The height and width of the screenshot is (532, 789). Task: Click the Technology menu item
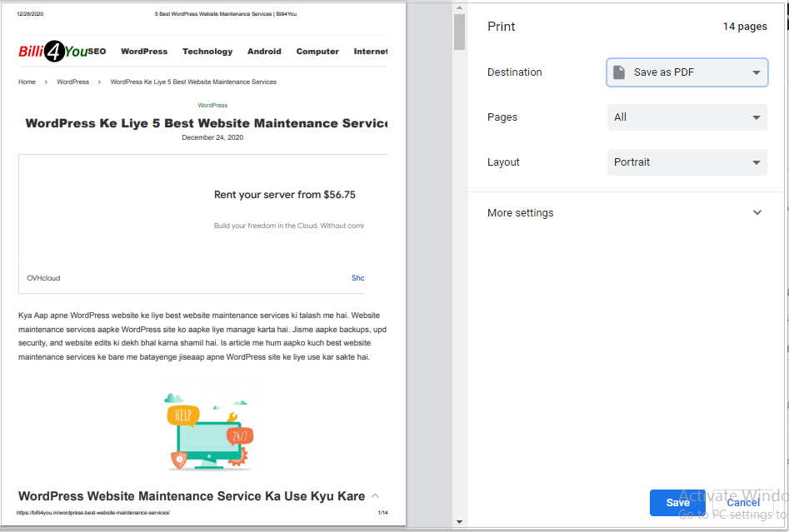click(x=207, y=52)
